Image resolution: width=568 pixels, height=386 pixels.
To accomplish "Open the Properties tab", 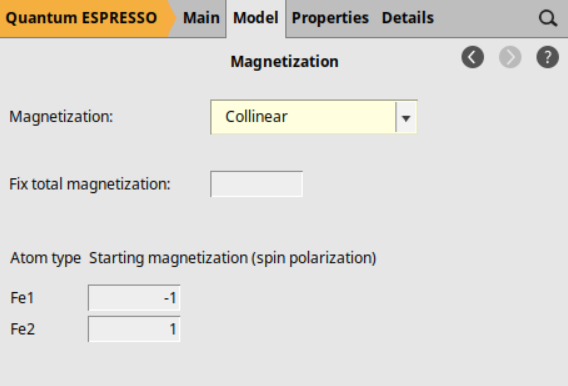I will [x=330, y=18].
